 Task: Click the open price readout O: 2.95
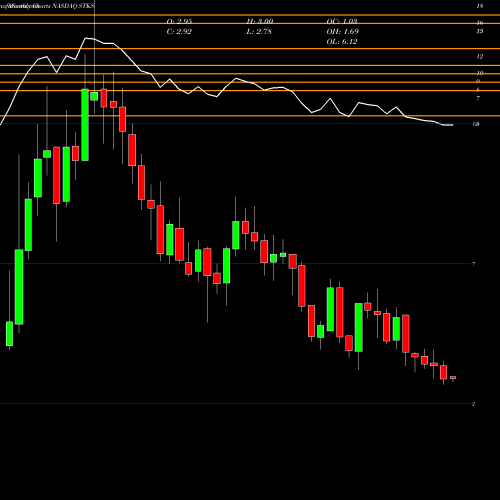(x=179, y=21)
